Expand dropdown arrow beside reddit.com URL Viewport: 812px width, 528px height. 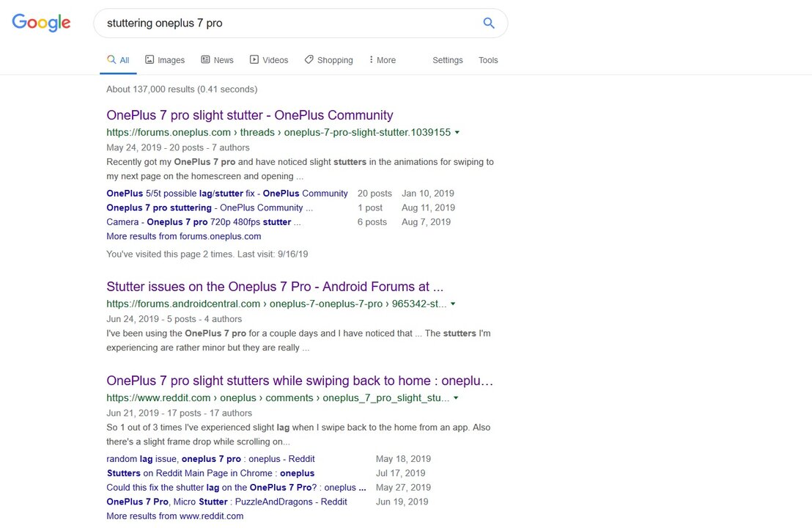(456, 398)
